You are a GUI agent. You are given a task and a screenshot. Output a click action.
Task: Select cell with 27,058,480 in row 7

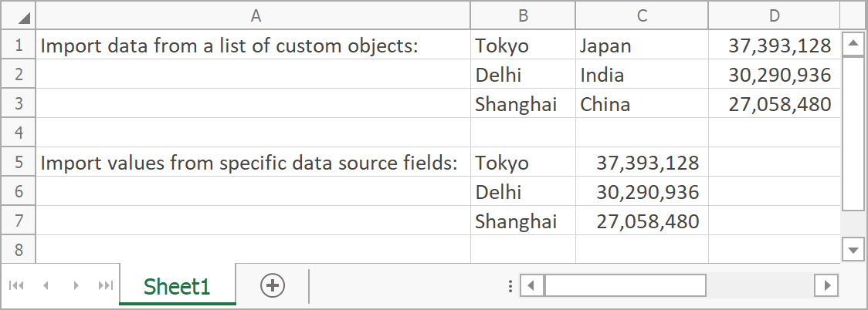[x=642, y=221]
